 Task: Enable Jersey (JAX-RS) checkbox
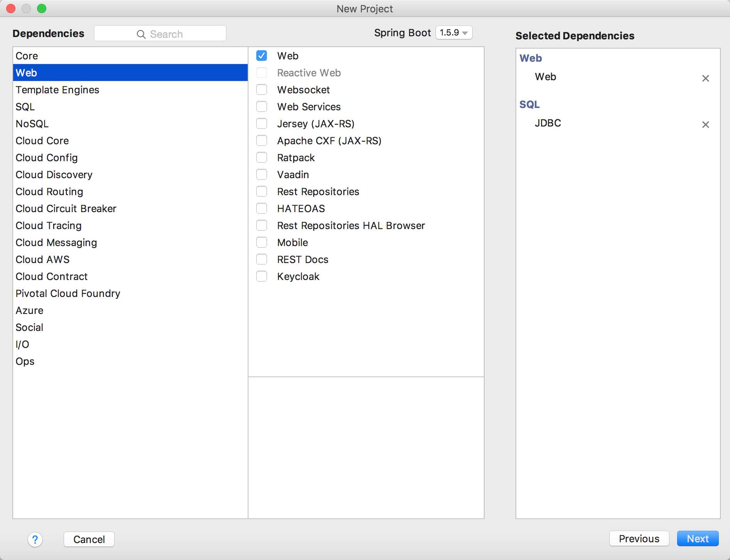point(262,123)
